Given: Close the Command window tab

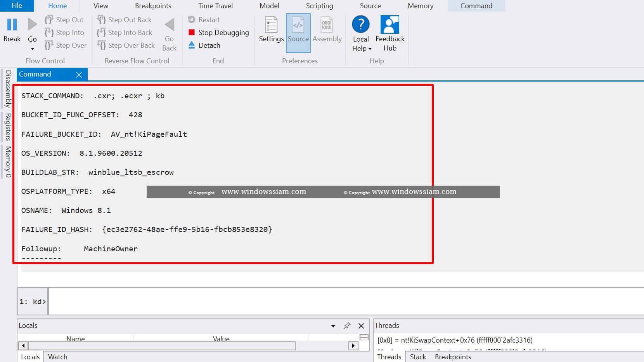Looking at the screenshot, I should (x=79, y=75).
